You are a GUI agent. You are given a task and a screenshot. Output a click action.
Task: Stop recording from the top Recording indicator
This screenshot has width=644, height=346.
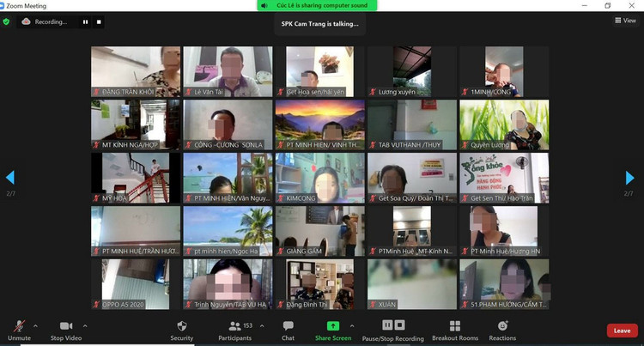click(99, 21)
